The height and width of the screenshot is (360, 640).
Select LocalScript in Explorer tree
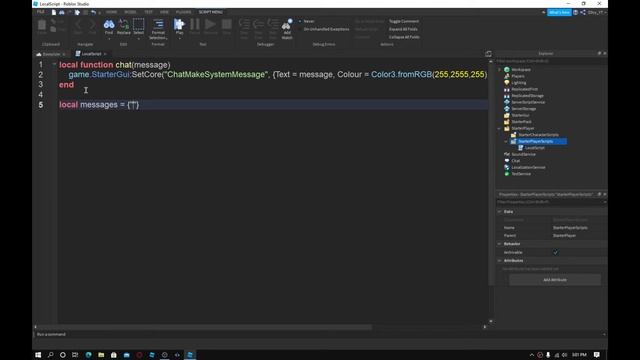click(534, 148)
